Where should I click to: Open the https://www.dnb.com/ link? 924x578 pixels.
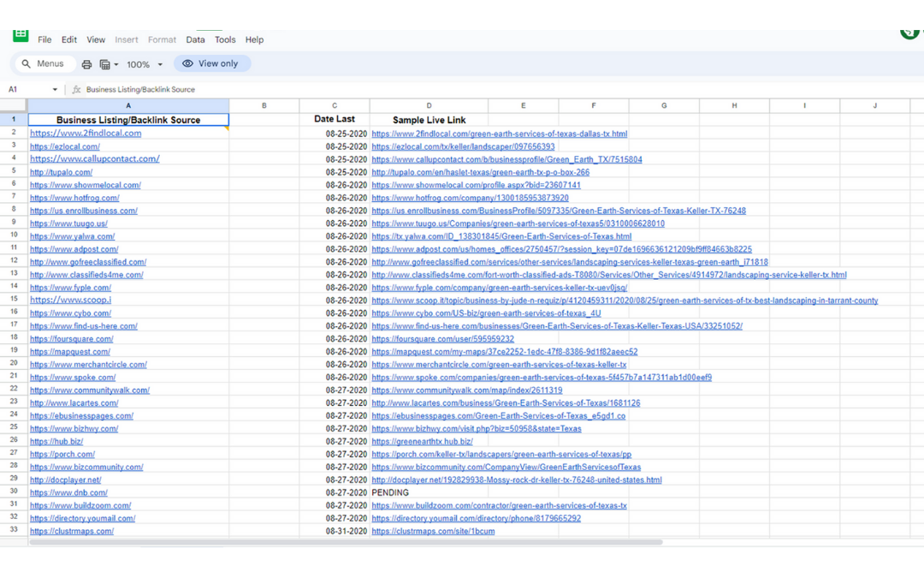click(x=69, y=493)
